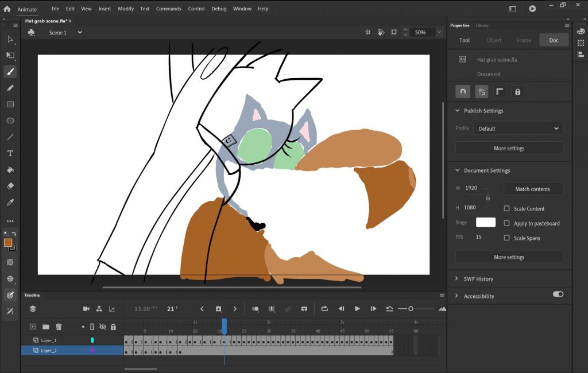This screenshot has height=373, width=588.
Task: Check the Apply to pasteboard option
Action: [506, 223]
